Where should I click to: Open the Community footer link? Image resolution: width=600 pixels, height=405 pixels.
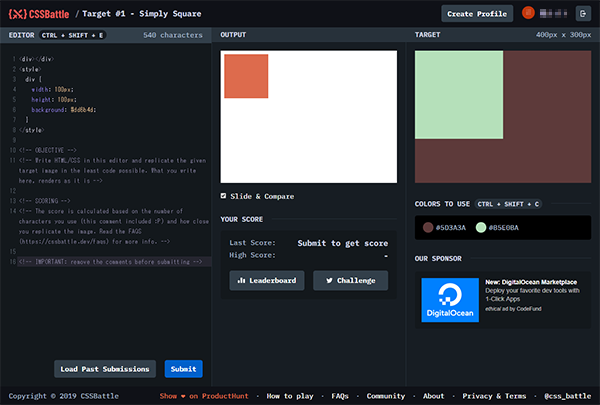[x=386, y=396]
